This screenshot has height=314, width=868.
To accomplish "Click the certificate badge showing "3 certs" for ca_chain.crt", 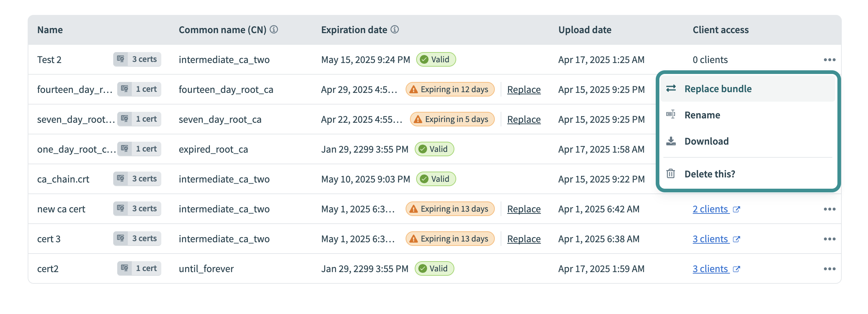I will pyautogui.click(x=137, y=179).
